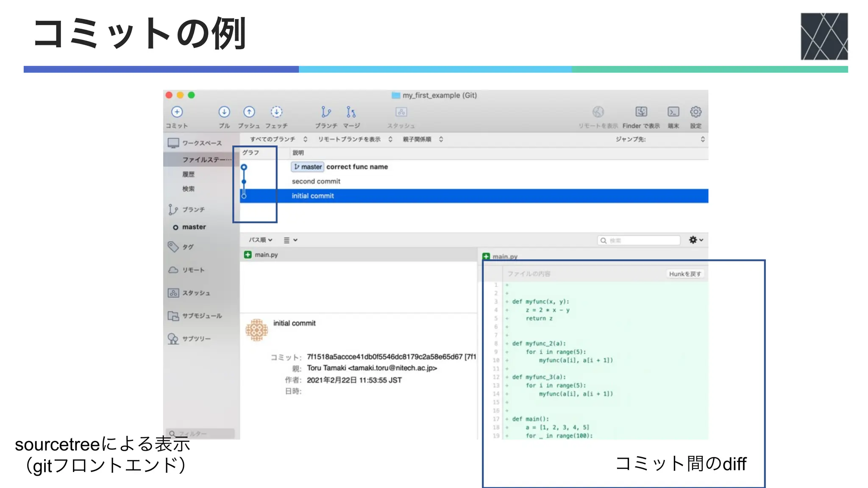Screen dimensions: 868x488
Task: Click the show remote (リモートを表示) icon
Action: tap(598, 112)
